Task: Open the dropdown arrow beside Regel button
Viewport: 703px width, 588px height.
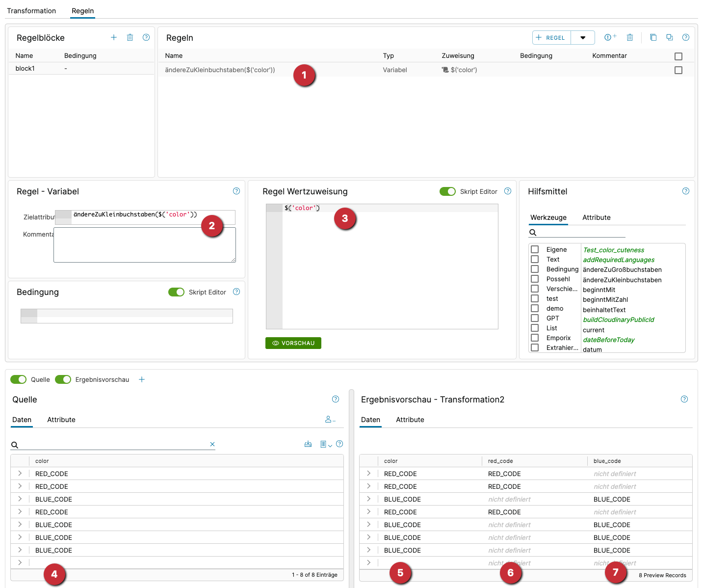Action: [x=583, y=38]
